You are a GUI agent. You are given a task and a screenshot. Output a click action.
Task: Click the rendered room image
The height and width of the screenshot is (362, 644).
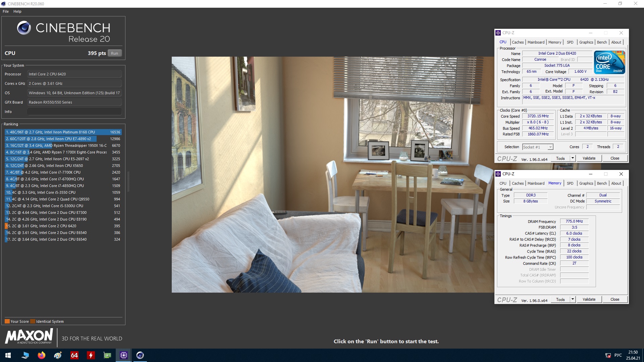(333, 175)
